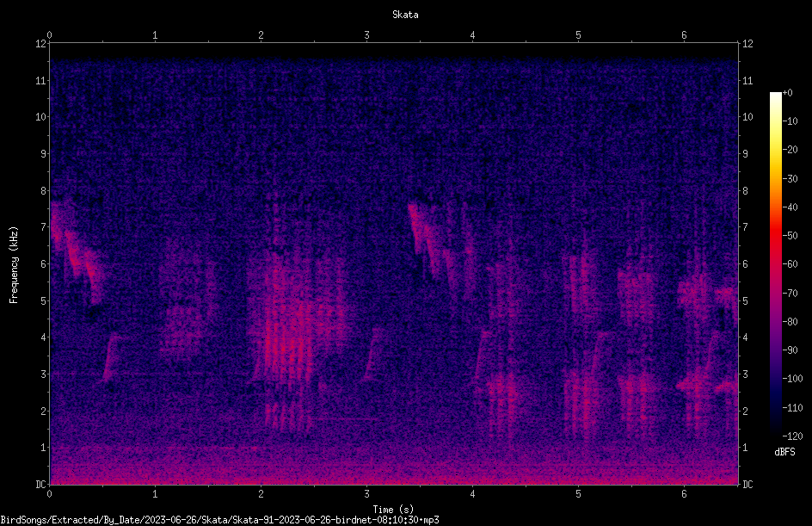Image resolution: width=812 pixels, height=526 pixels.
Task: Click the "-30" colorbar tick label
Action: click(790, 179)
